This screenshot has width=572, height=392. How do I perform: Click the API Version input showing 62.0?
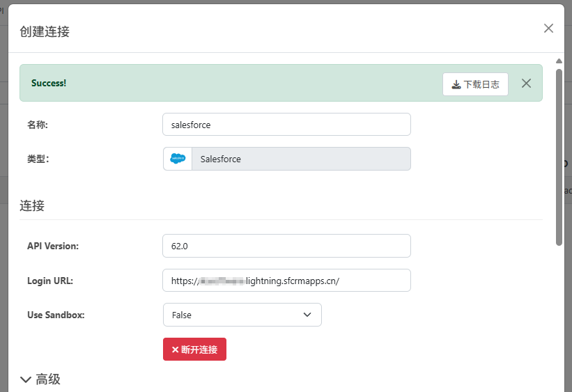286,246
